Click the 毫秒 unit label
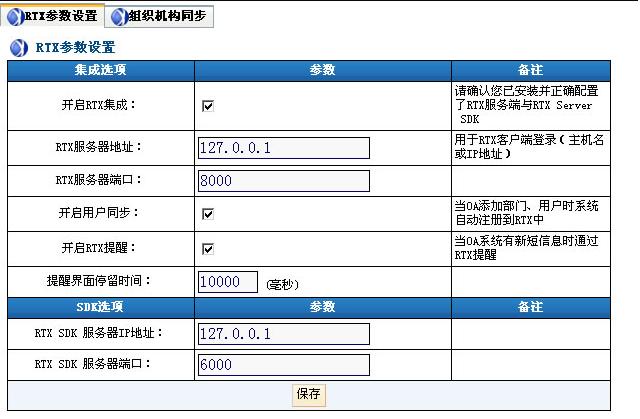This screenshot has height=419, width=640. (283, 285)
